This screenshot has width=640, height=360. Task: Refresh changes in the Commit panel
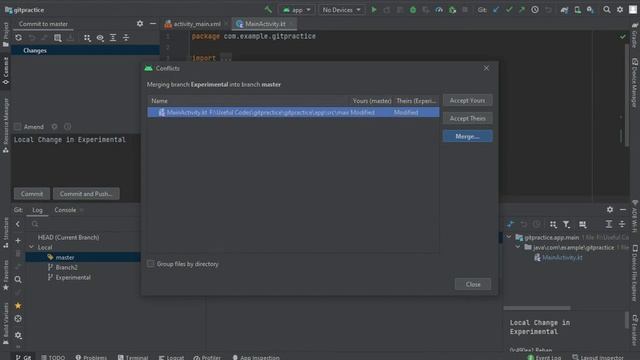pyautogui.click(x=18, y=38)
